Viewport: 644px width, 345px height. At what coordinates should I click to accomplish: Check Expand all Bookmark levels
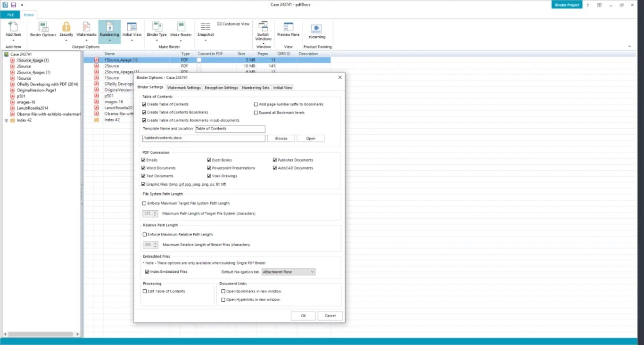(x=256, y=113)
